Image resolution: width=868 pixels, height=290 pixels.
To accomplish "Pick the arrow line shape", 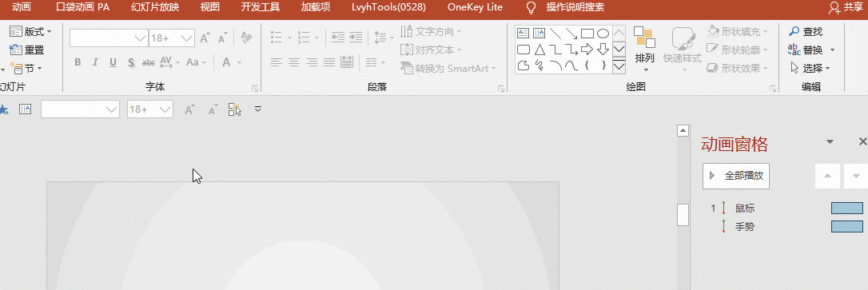I will pos(571,34).
